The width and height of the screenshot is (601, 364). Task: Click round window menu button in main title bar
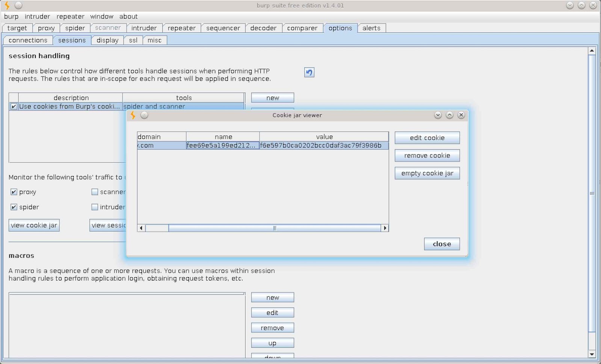(18, 5)
